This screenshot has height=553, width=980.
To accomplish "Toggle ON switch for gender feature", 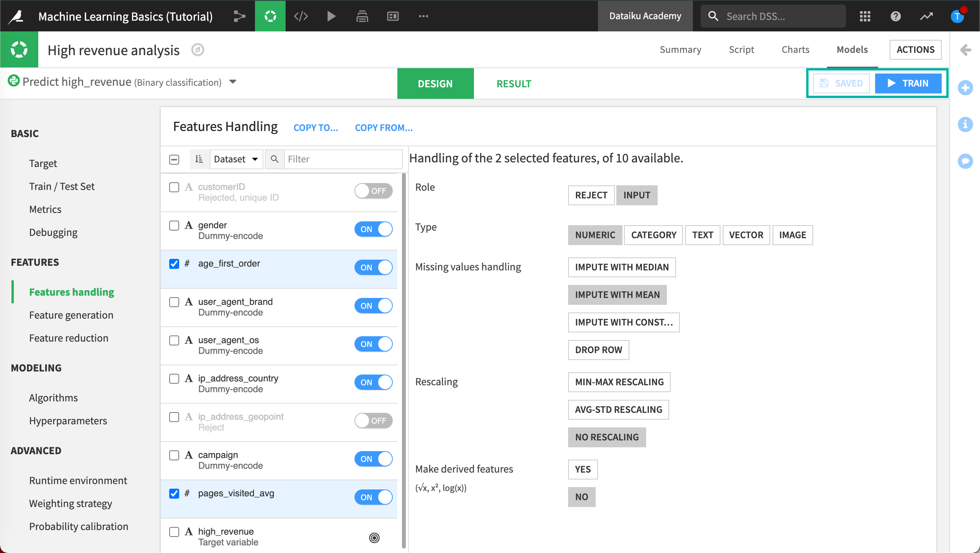I will coord(373,229).
